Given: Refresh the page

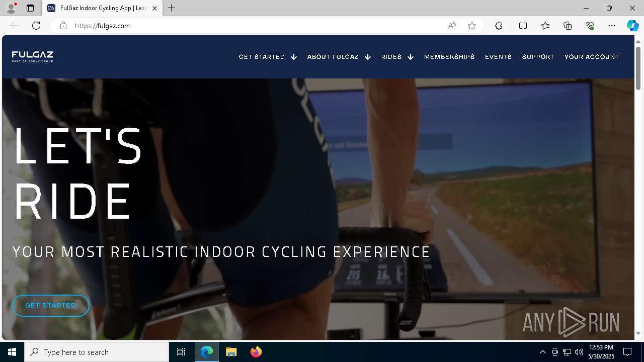Looking at the screenshot, I should point(36,26).
